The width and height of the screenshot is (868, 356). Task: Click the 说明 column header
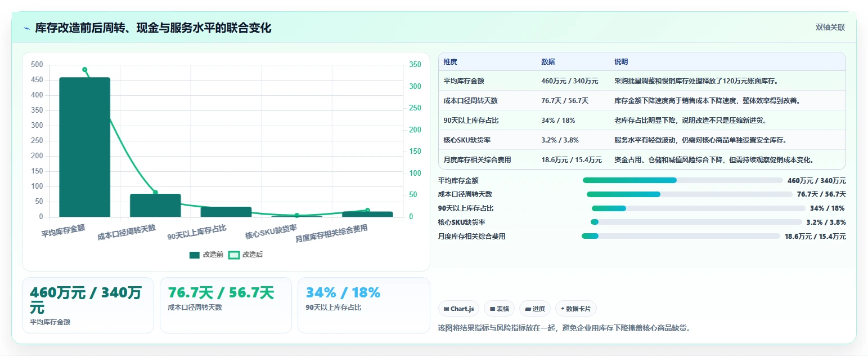pyautogui.click(x=621, y=62)
